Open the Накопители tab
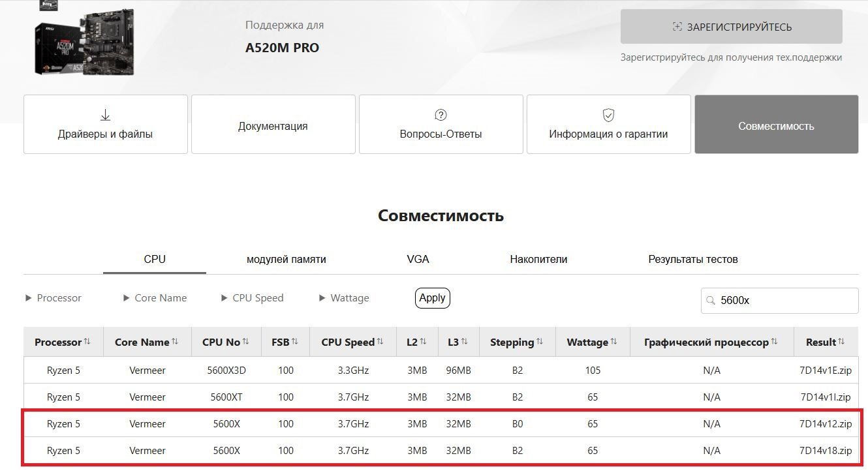This screenshot has height=471, width=868. pos(538,259)
